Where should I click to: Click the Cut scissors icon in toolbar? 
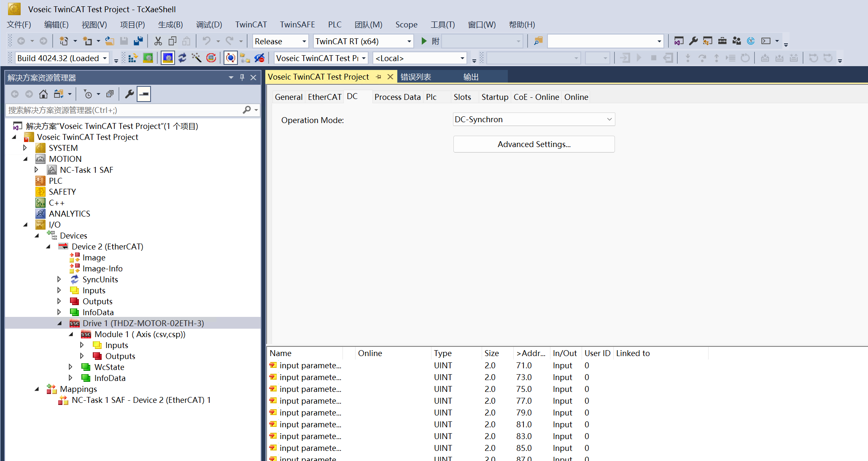(x=158, y=41)
